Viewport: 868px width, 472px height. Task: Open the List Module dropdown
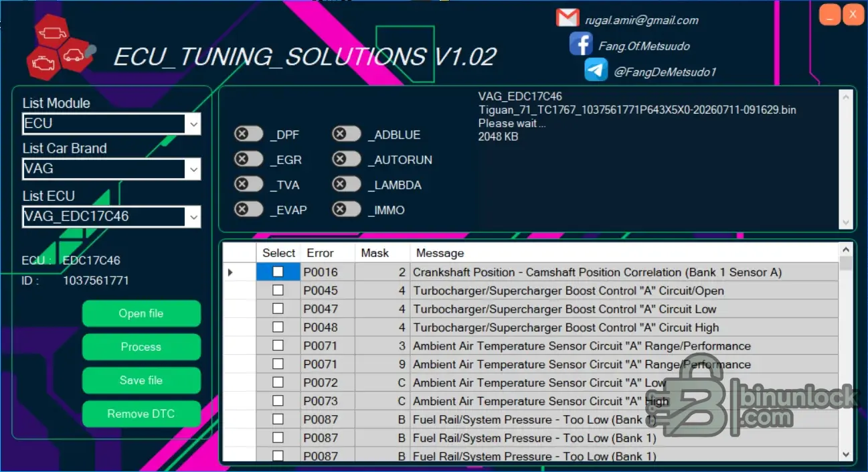[x=193, y=124]
